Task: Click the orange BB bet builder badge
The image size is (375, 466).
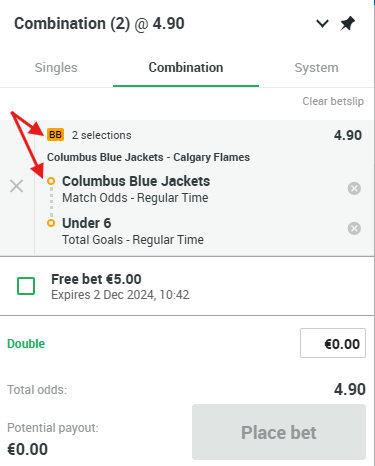Action: [55, 135]
